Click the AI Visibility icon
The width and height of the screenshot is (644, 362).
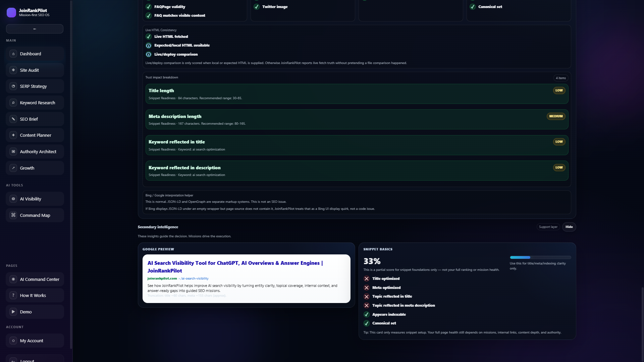pyautogui.click(x=13, y=199)
